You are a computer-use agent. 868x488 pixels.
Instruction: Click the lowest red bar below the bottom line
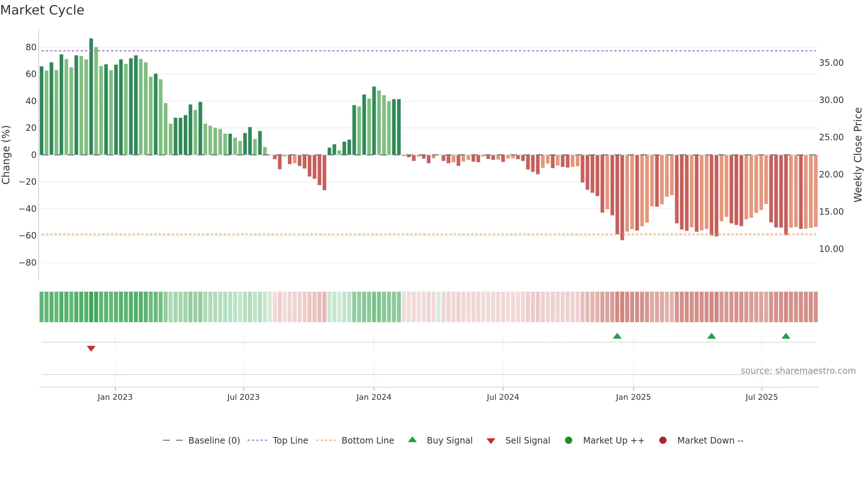[x=622, y=197]
